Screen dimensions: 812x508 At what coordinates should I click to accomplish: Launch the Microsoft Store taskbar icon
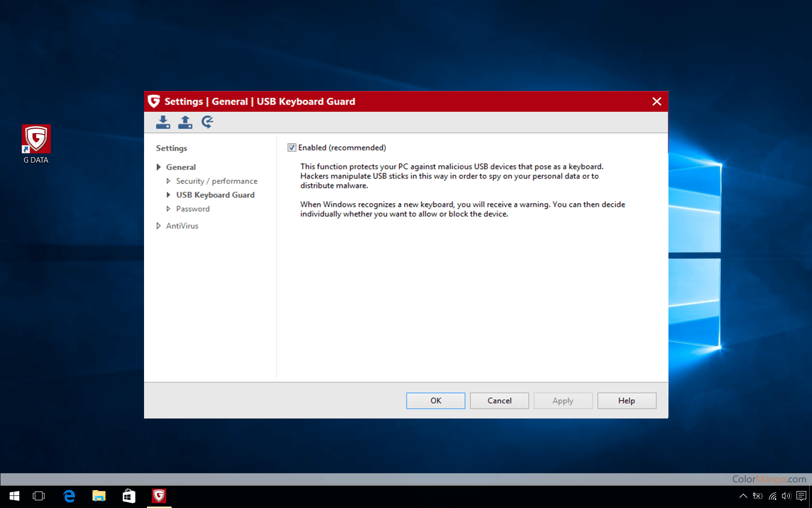pos(129,496)
